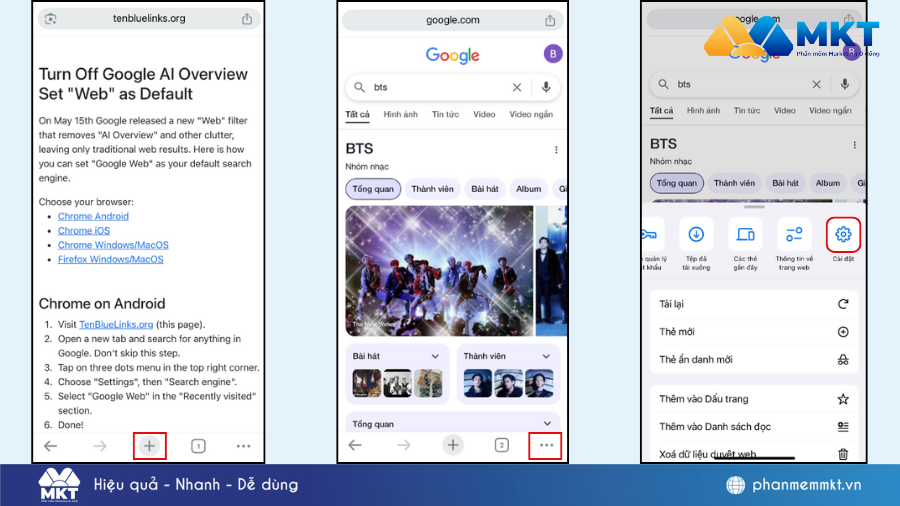This screenshot has width=900, height=506.
Task: Tap the tenbluelinks.org address bar
Action: [149, 19]
